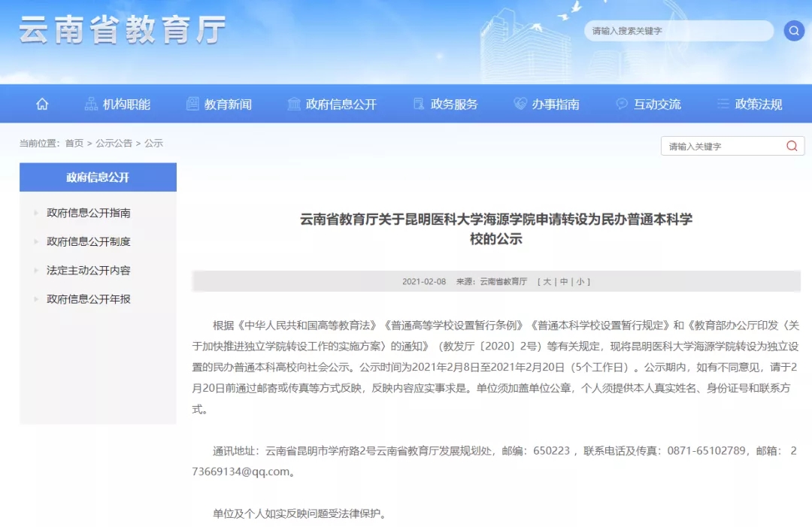Expand 政府信息公开指南 in sidebar

(x=89, y=213)
